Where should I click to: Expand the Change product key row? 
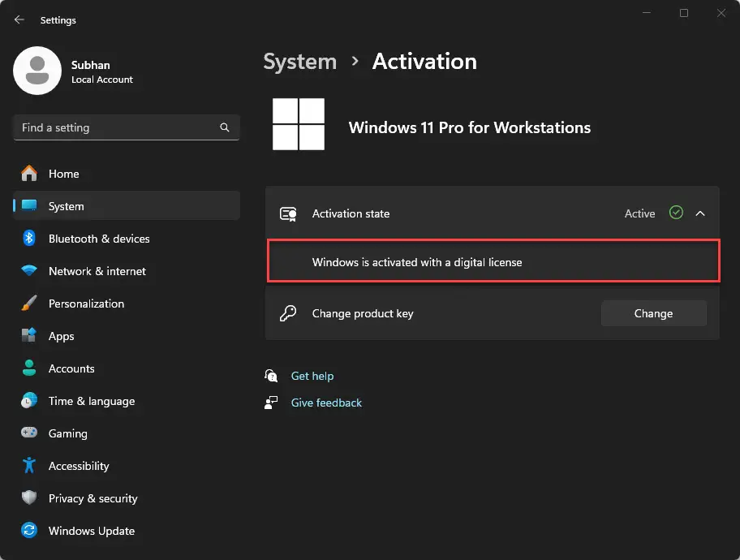363,313
